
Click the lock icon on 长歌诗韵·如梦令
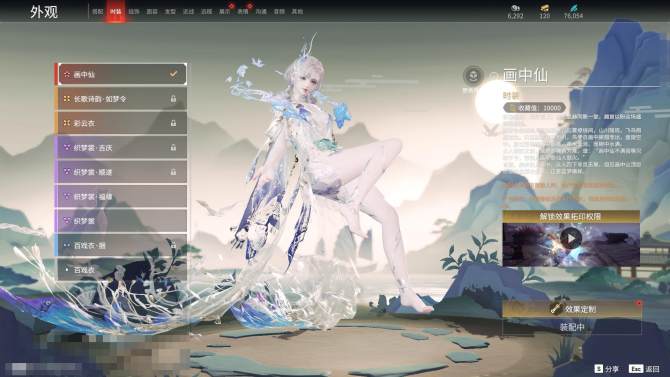pyautogui.click(x=173, y=99)
